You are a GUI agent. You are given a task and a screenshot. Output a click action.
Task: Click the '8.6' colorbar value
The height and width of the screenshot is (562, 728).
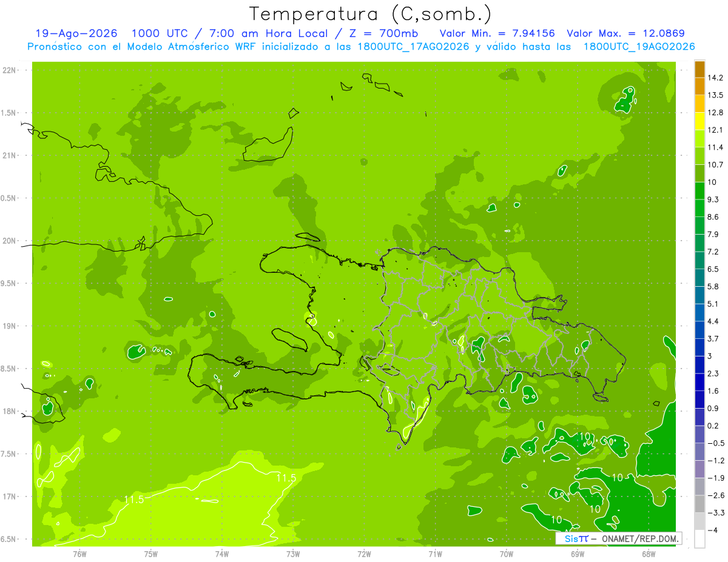(x=713, y=217)
